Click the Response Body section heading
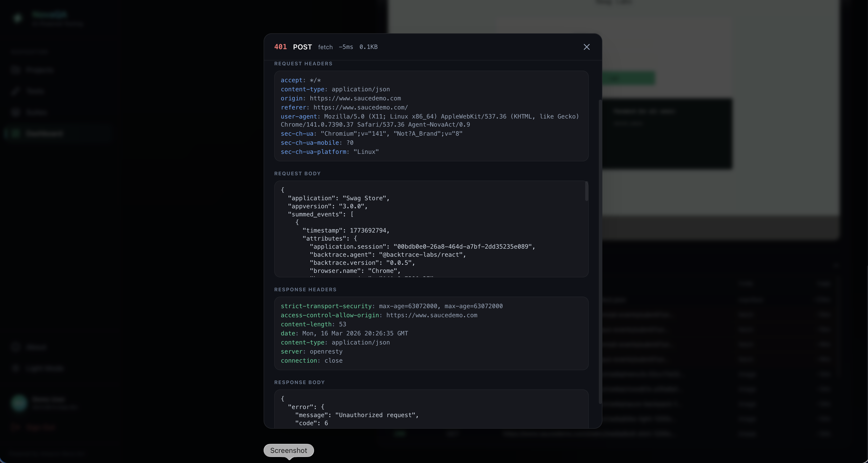Screen dimensions: 868x463 [x=299, y=382]
